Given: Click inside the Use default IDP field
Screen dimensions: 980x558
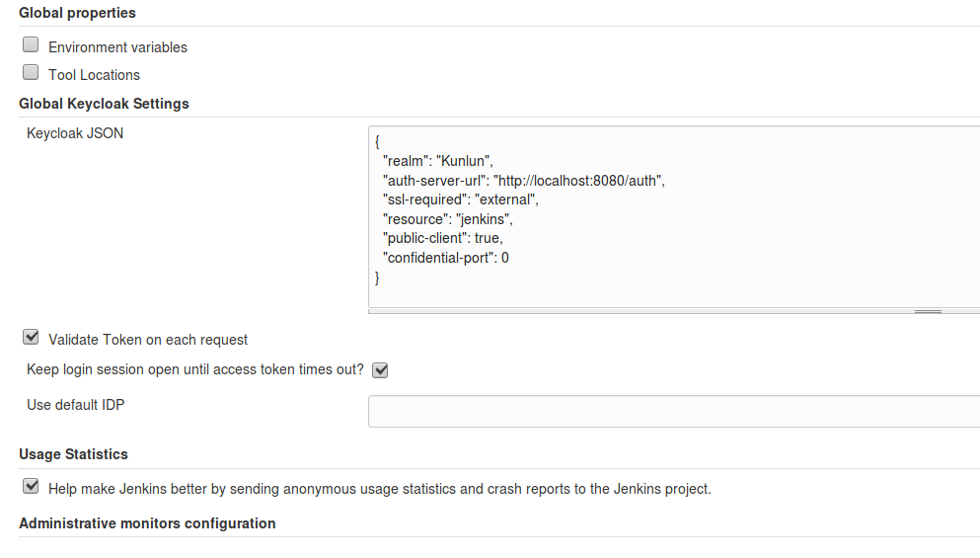Looking at the screenshot, I should (x=674, y=411).
